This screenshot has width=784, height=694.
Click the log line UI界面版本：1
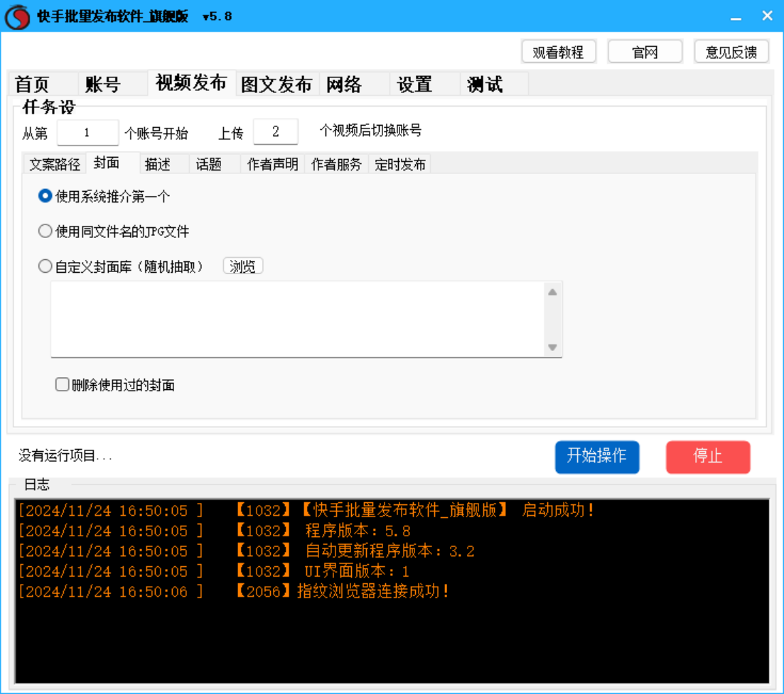[213, 571]
